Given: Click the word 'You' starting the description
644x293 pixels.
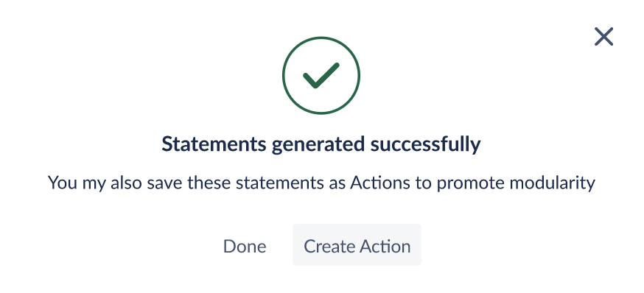Looking at the screenshot, I should click(63, 183).
